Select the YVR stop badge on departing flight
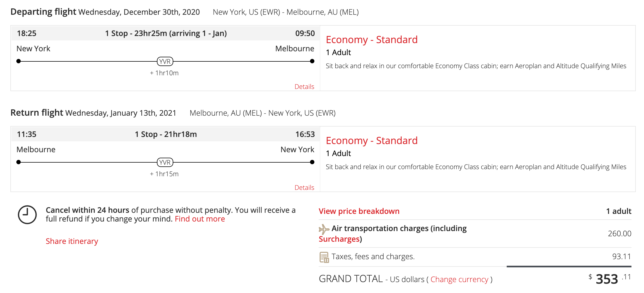The height and width of the screenshot is (293, 644). pos(165,61)
